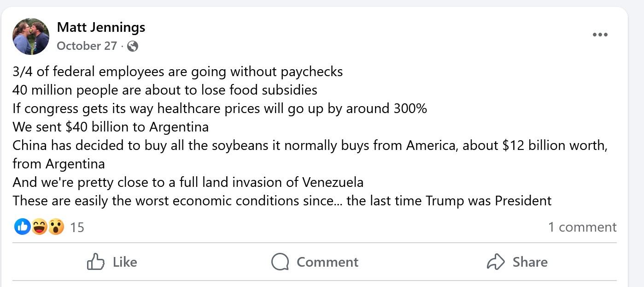The width and height of the screenshot is (644, 287).
Task: Open Matt Jennings' profile picture
Action: point(31,36)
